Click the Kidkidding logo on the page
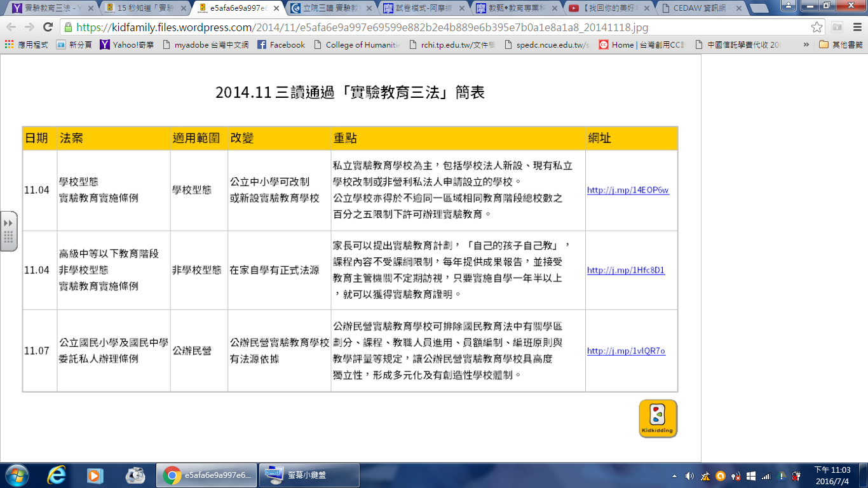Viewport: 868px width, 488px height. 657,418
